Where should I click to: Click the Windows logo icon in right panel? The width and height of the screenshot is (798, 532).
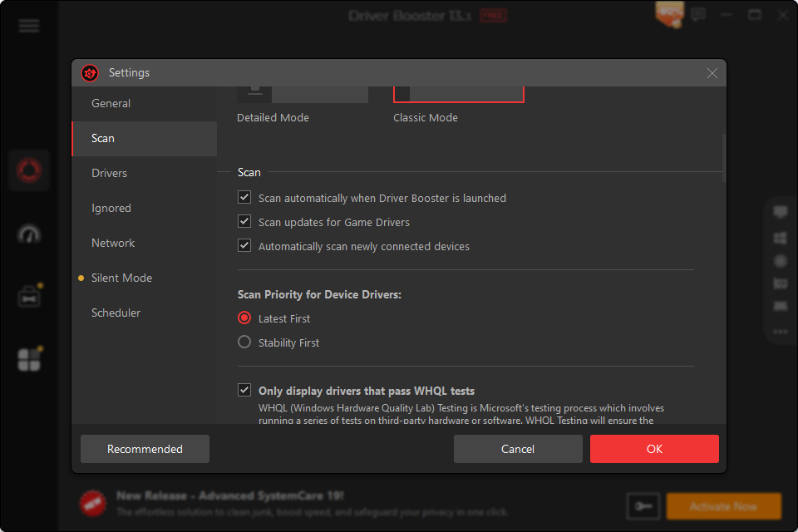tap(781, 238)
